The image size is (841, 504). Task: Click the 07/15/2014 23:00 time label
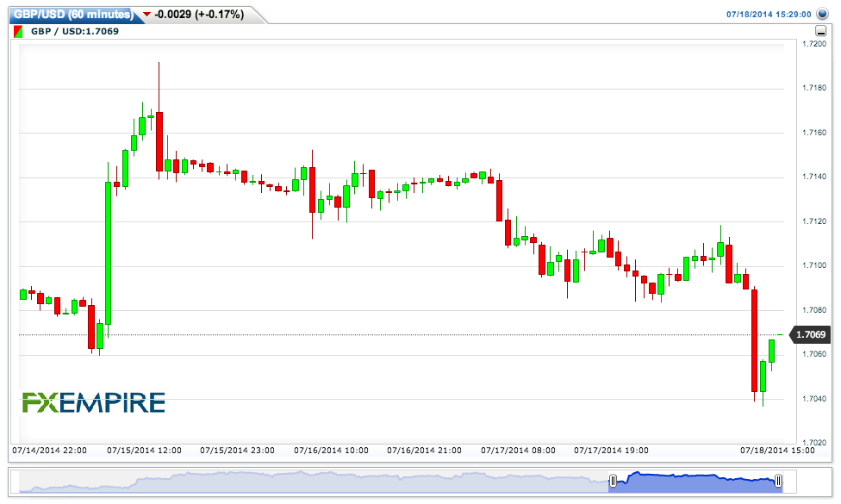coord(238,451)
